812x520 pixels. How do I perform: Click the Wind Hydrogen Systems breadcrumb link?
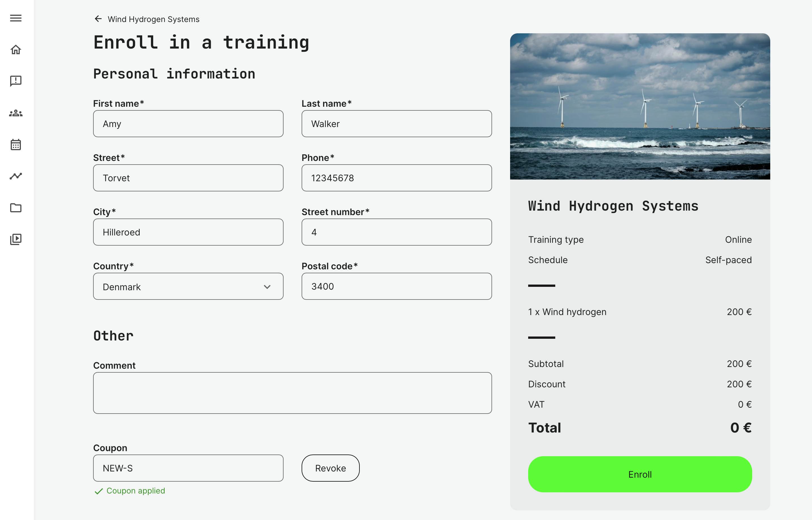click(153, 19)
